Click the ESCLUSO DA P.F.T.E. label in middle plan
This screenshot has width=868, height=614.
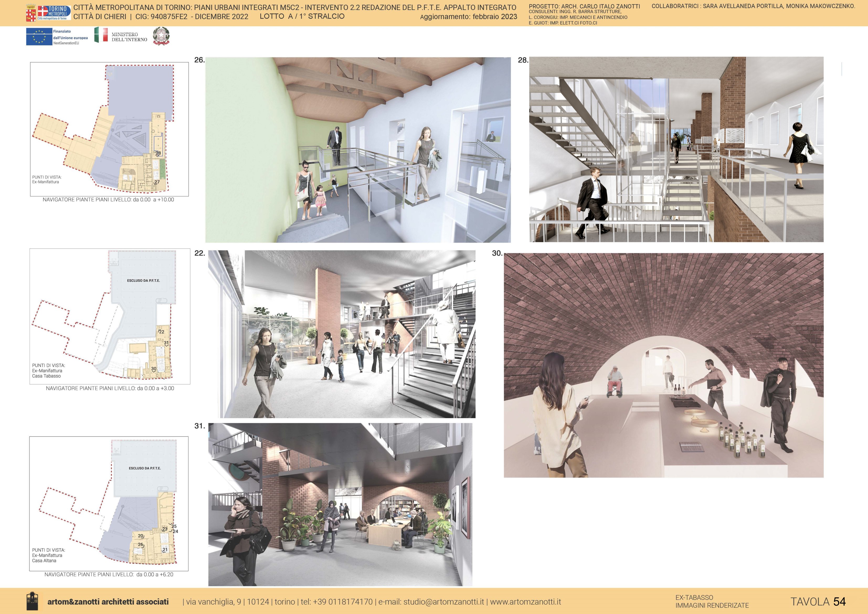click(143, 281)
